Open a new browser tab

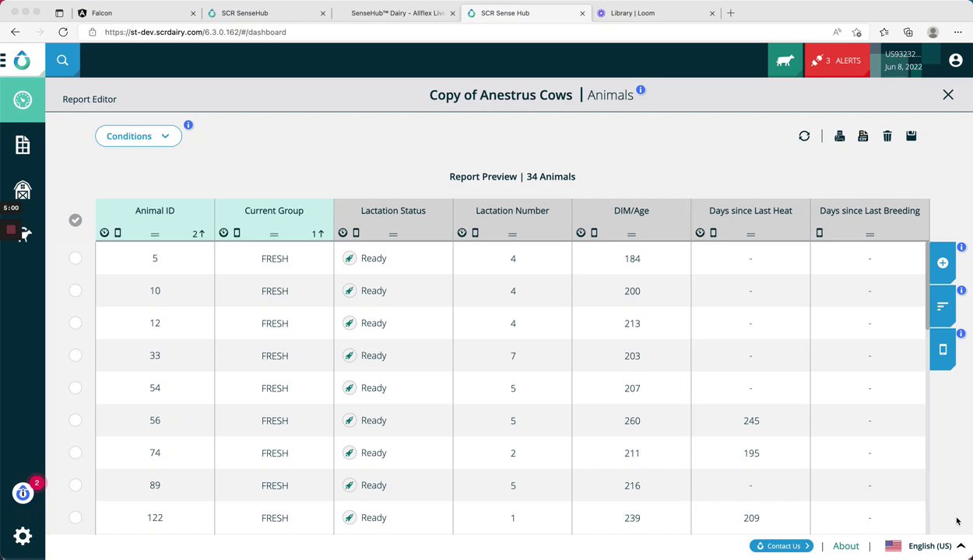point(730,13)
